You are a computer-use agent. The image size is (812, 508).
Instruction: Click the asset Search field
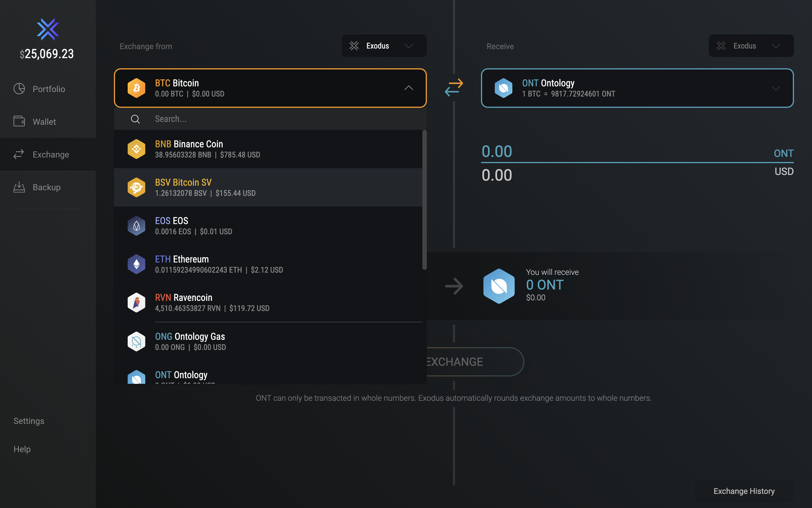point(270,119)
